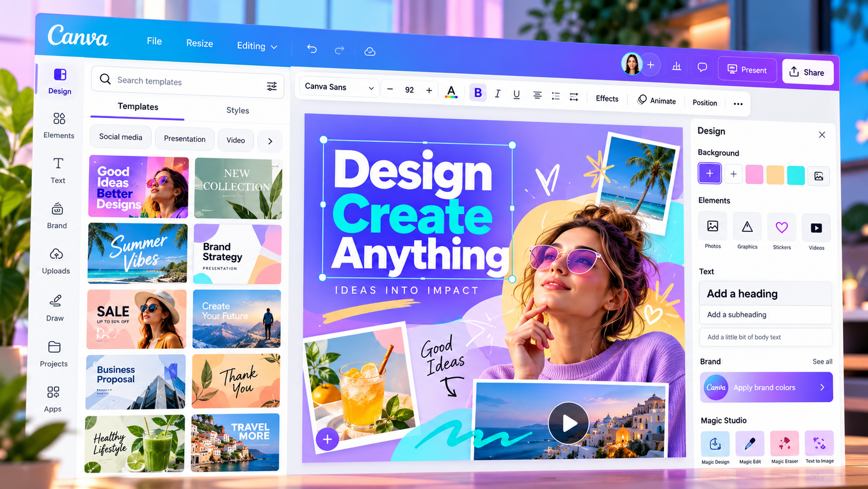
Task: Open the Graphics element category
Action: pyautogui.click(x=747, y=231)
